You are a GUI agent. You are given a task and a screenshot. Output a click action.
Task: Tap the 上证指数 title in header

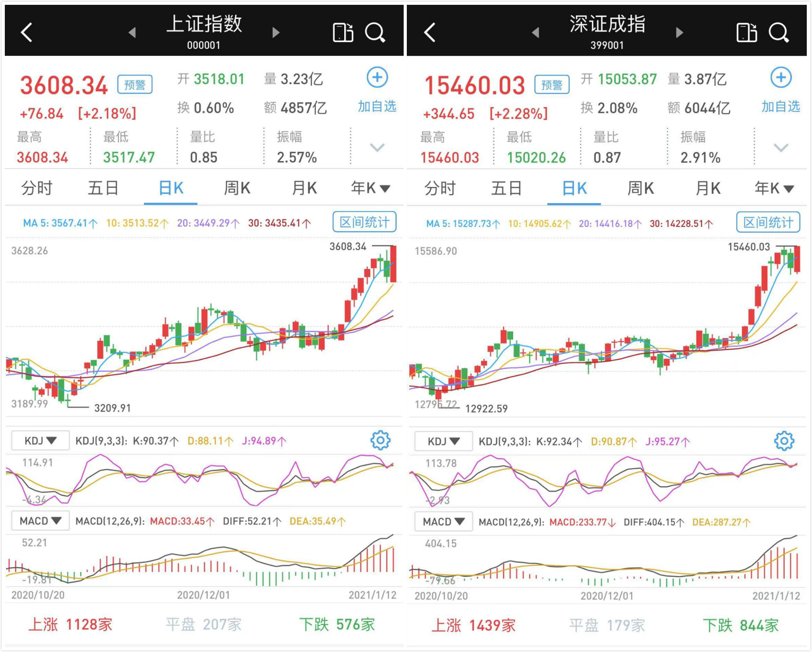point(204,24)
